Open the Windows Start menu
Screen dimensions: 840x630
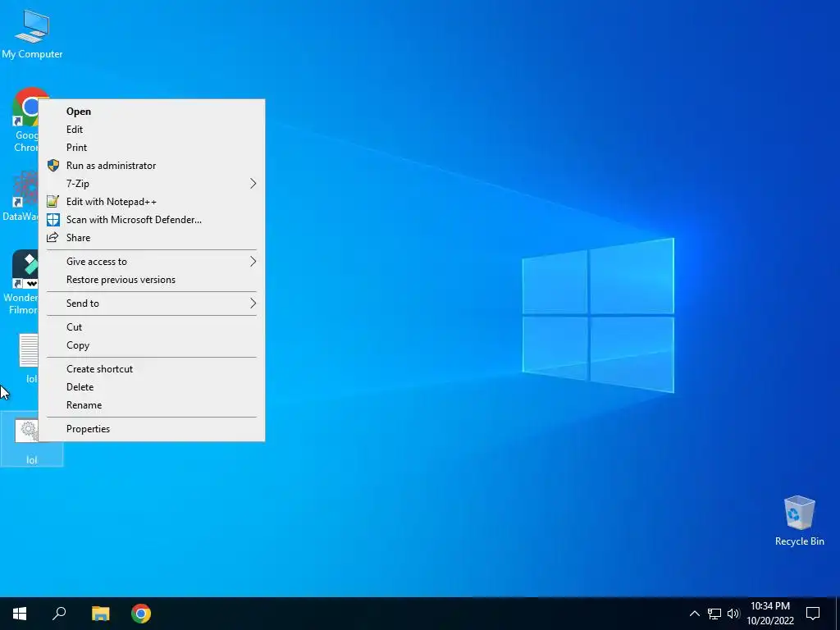(20, 614)
